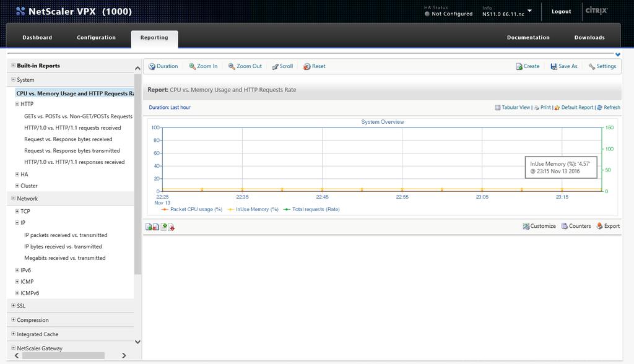Expand the ICMPv6 tree node

(x=17, y=293)
